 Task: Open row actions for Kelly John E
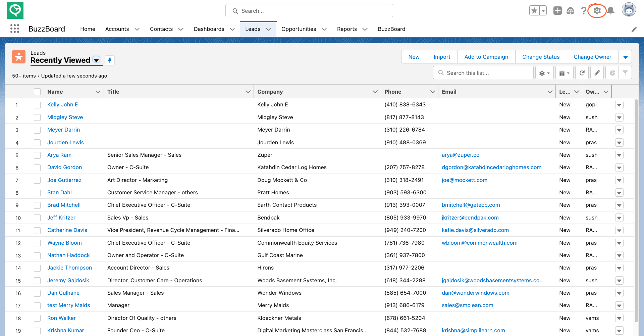[x=619, y=105]
